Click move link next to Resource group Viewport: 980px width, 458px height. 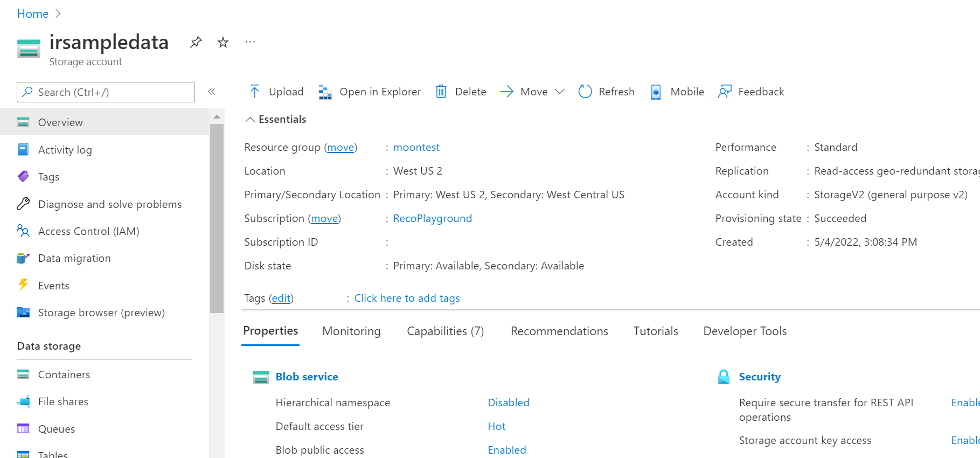341,147
